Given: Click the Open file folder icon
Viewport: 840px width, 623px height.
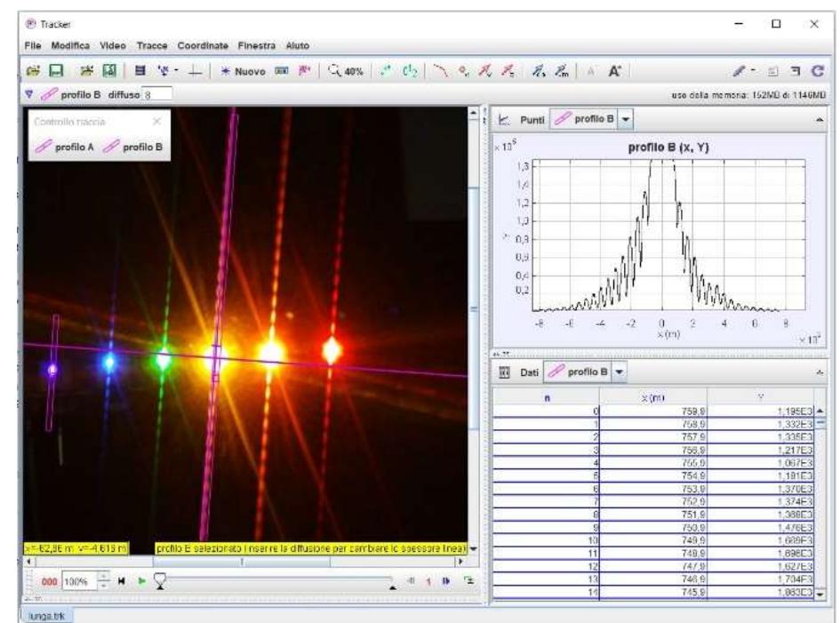Looking at the screenshot, I should click(x=33, y=71).
